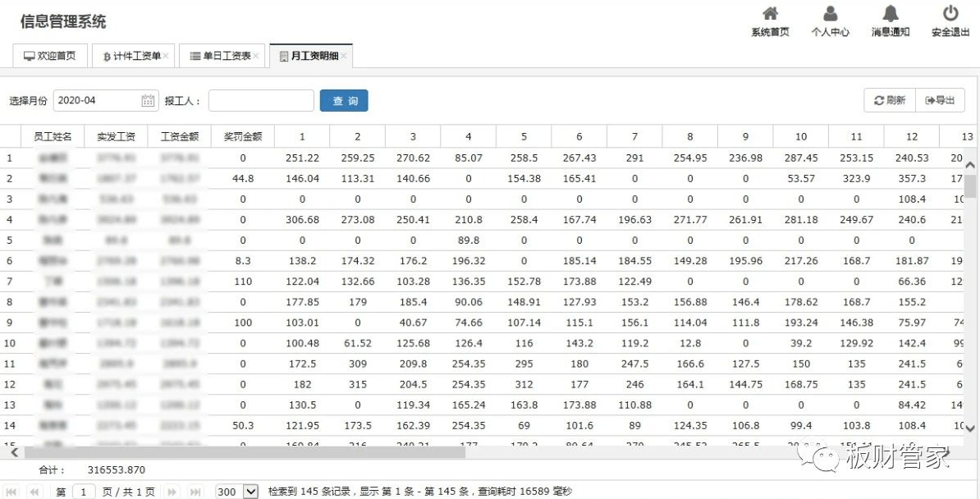Check 消息通知 notification bell icon

click(x=890, y=14)
